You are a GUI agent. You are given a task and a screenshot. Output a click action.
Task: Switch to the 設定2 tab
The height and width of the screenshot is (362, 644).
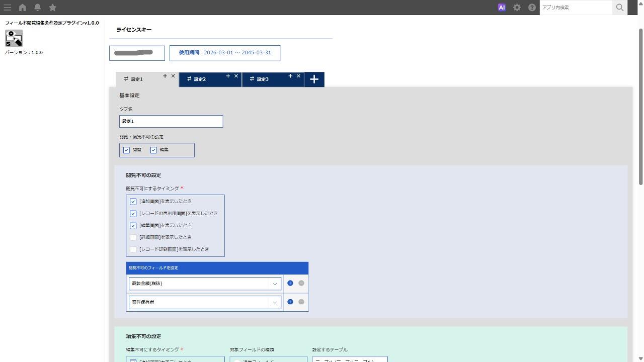tap(200, 79)
